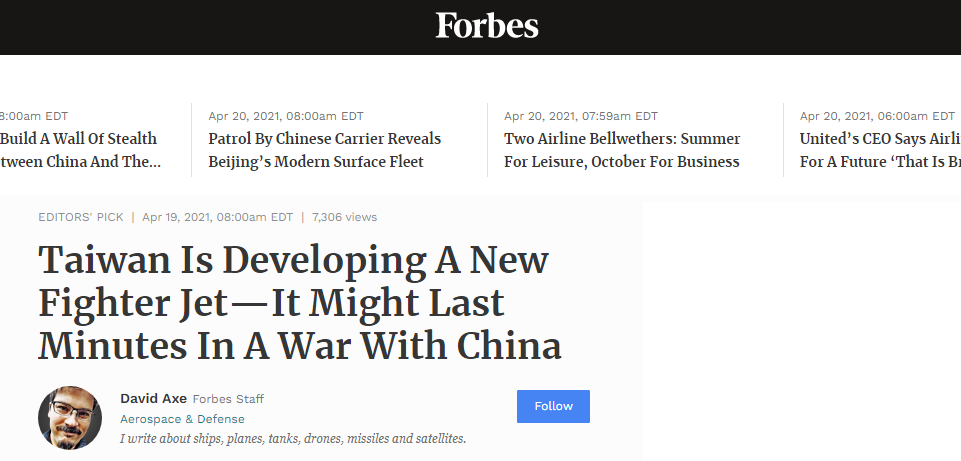
Task: Click timestamp above the Wall Of Stealth story
Action: (x=35, y=116)
